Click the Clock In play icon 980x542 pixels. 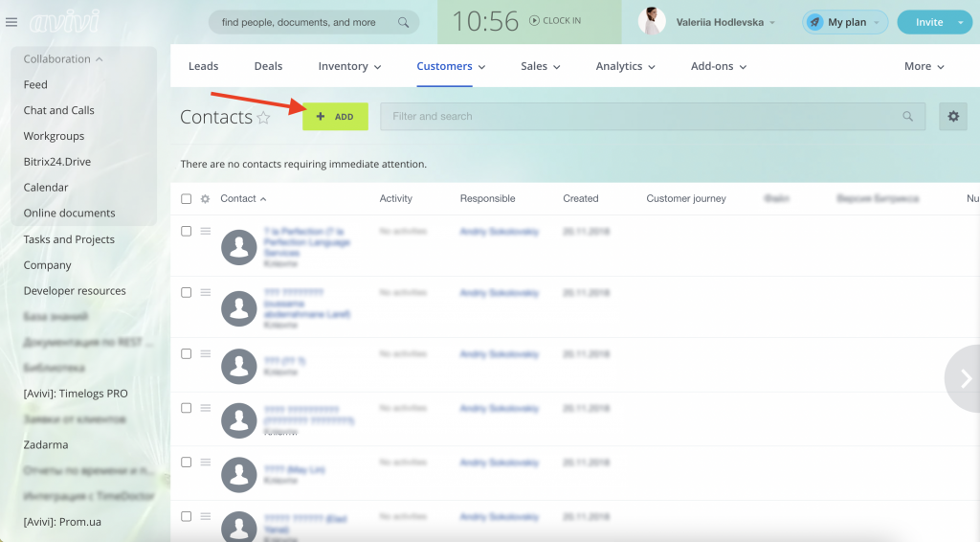point(534,21)
